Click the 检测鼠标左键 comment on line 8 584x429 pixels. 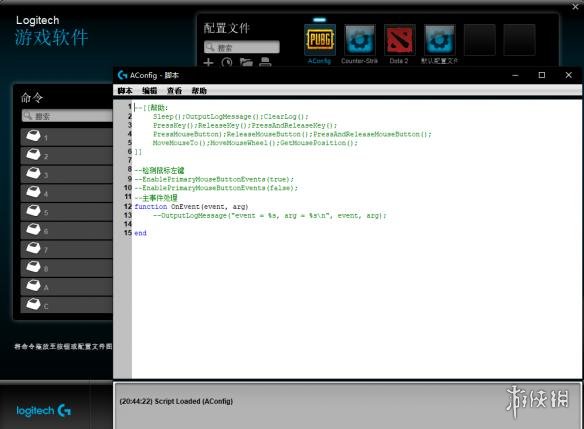(x=159, y=170)
